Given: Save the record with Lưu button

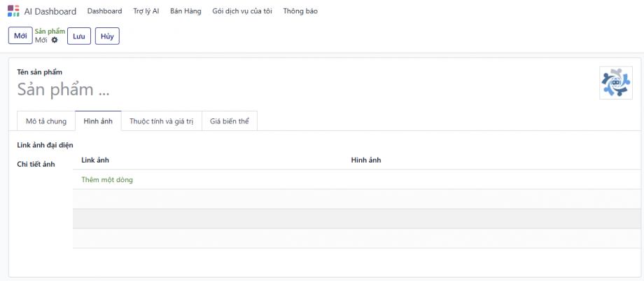Looking at the screenshot, I should pyautogui.click(x=79, y=36).
